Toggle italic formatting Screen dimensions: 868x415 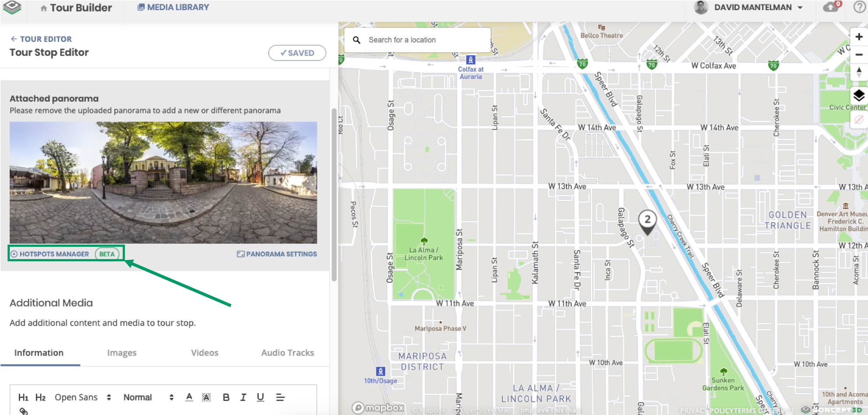[x=243, y=397]
